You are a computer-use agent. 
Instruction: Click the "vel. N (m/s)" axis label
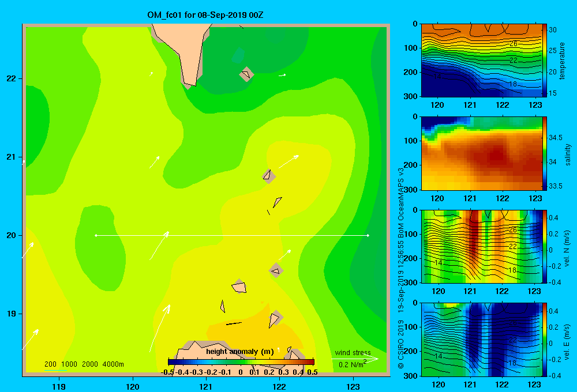coord(567,248)
